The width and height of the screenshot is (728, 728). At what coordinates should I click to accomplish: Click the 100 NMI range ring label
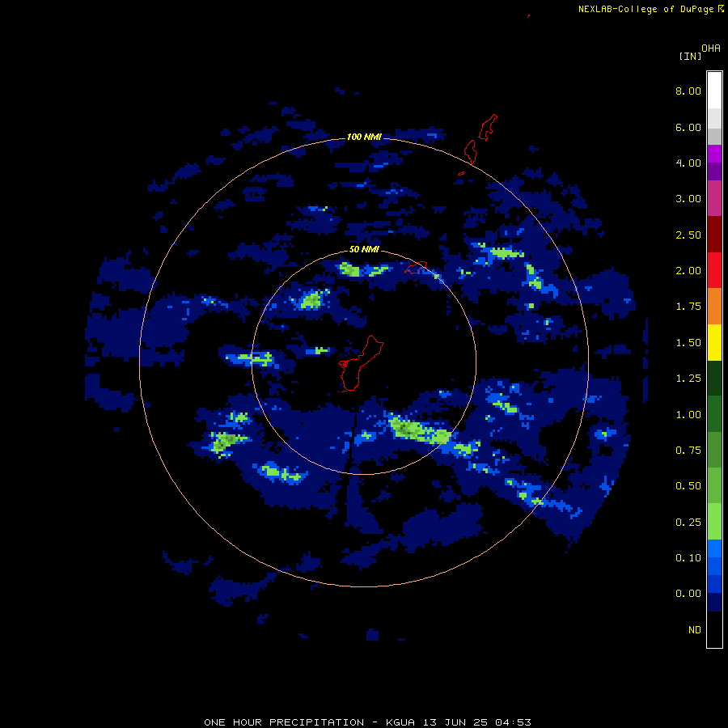click(x=364, y=137)
